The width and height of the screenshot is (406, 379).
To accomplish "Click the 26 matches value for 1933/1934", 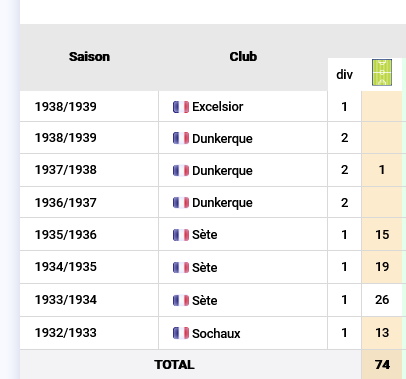I will (x=382, y=300).
